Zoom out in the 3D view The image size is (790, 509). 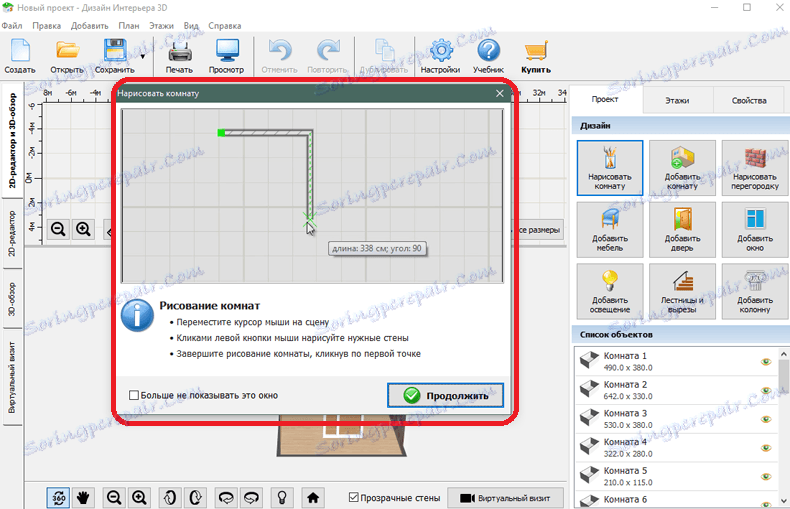[x=114, y=498]
